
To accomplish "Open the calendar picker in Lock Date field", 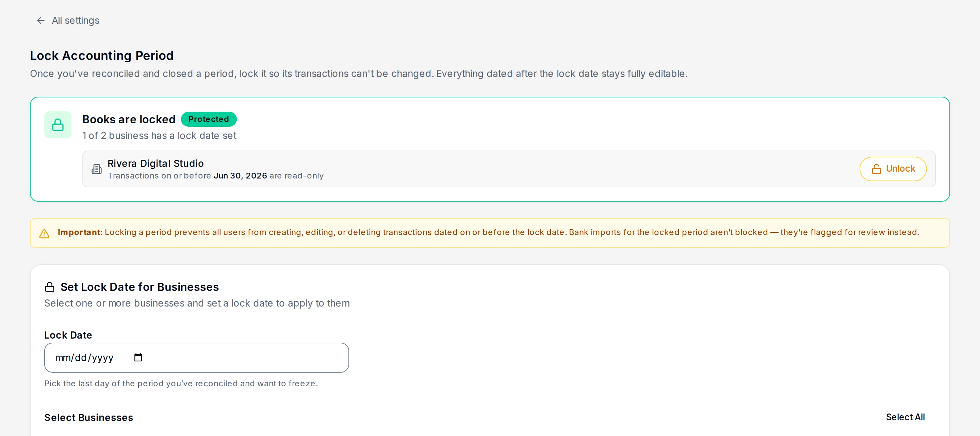I will coord(138,357).
